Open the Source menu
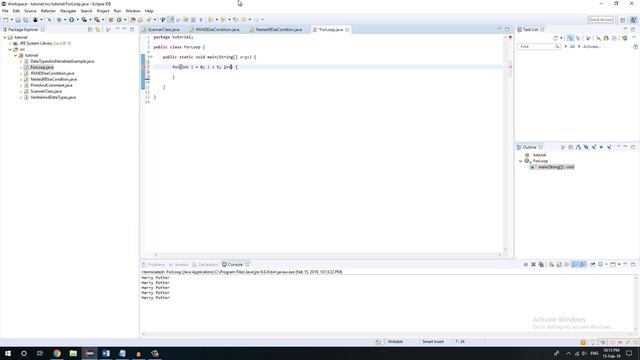This screenshot has width=640, height=360. click(30, 11)
